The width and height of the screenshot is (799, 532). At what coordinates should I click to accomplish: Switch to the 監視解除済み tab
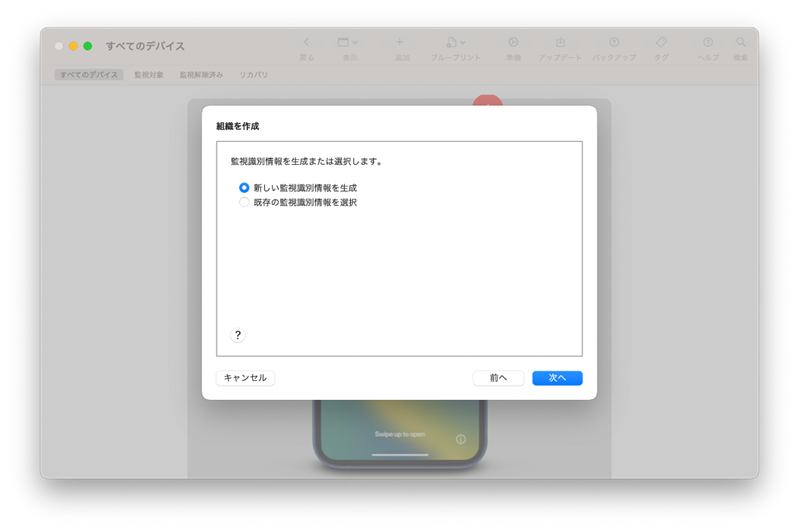click(201, 75)
